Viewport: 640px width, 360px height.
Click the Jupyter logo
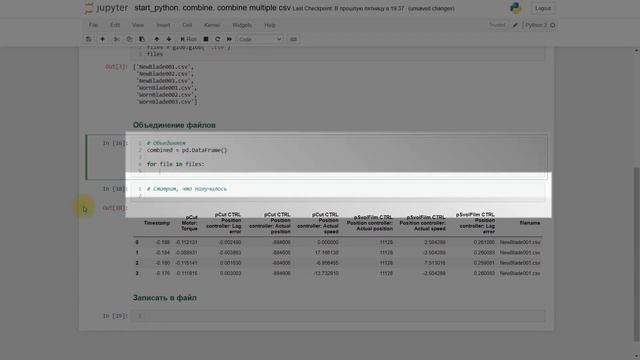pos(106,8)
